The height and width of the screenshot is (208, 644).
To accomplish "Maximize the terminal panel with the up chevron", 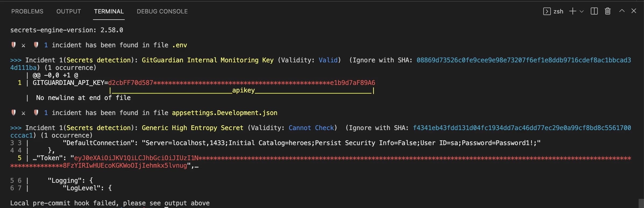I will pyautogui.click(x=621, y=11).
